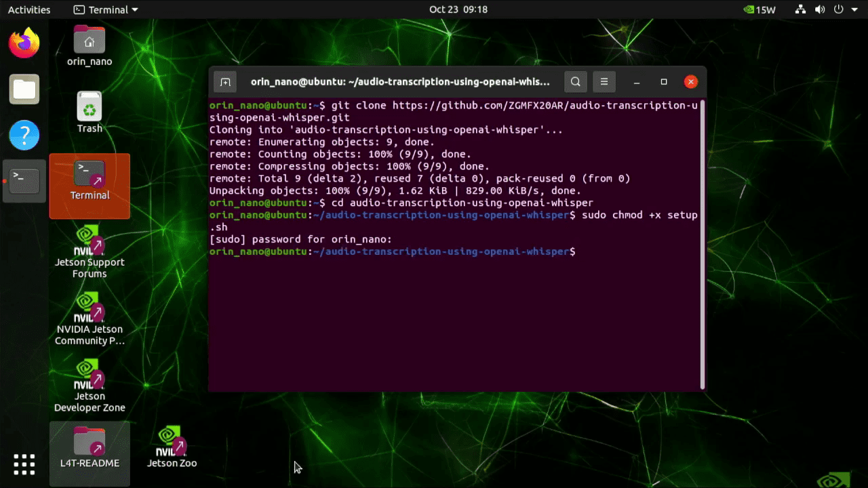Image resolution: width=868 pixels, height=488 pixels.
Task: Open the Jetson Zoo desktop shortcut
Action: coord(172,441)
